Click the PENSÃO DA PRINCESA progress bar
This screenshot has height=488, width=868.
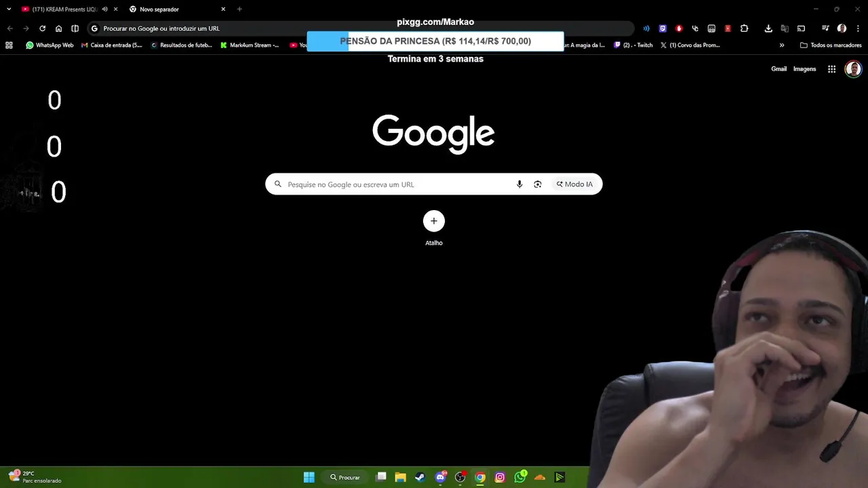pos(435,41)
